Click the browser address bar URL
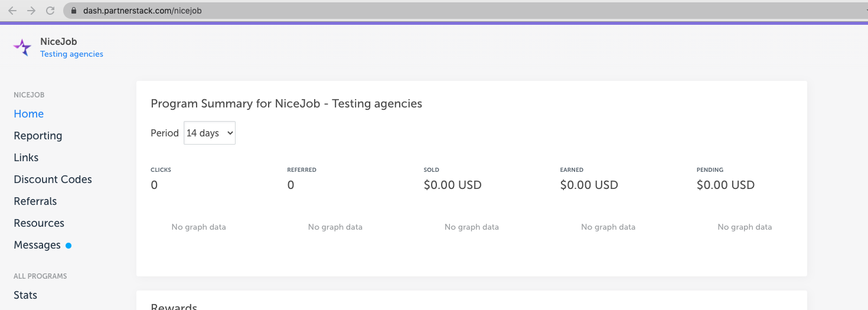The height and width of the screenshot is (310, 868). (x=141, y=11)
